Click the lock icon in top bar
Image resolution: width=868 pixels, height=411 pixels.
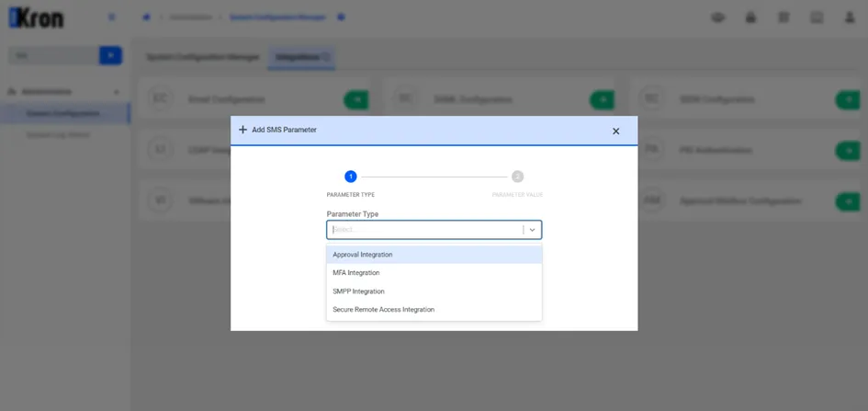tap(750, 17)
